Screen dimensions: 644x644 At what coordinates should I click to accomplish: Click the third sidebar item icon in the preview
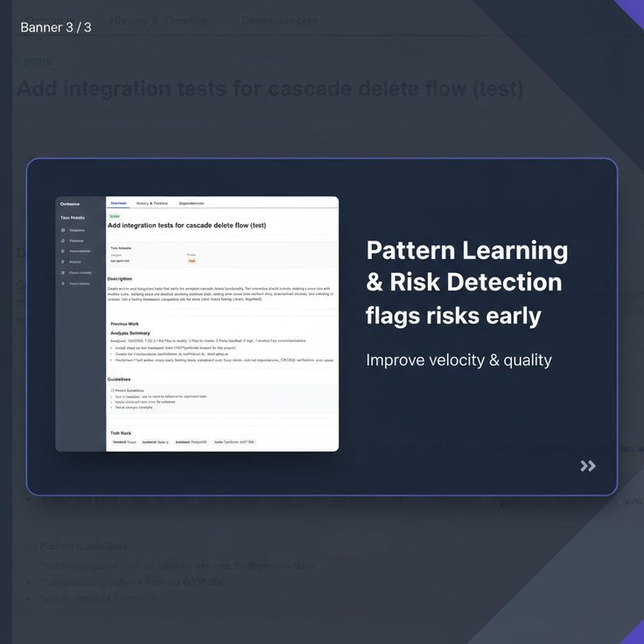click(x=63, y=251)
